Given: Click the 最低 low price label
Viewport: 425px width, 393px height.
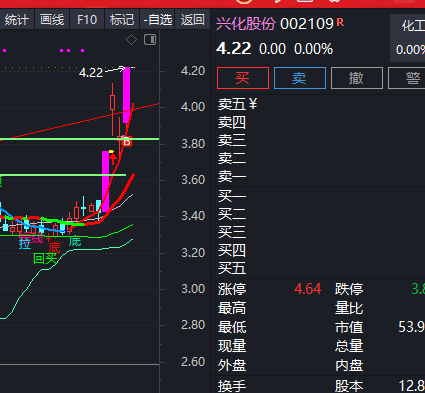Looking at the screenshot, I should point(232,327).
